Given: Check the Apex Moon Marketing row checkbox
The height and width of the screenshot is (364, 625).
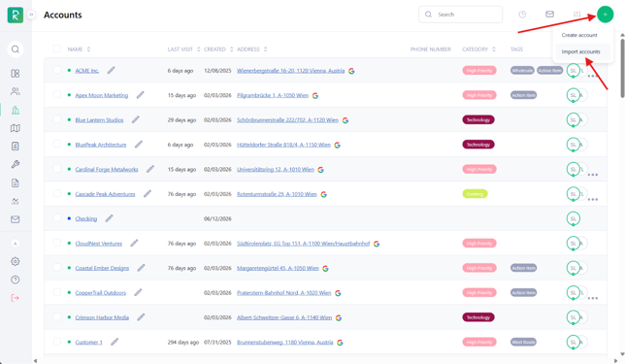Looking at the screenshot, I should pos(57,94).
